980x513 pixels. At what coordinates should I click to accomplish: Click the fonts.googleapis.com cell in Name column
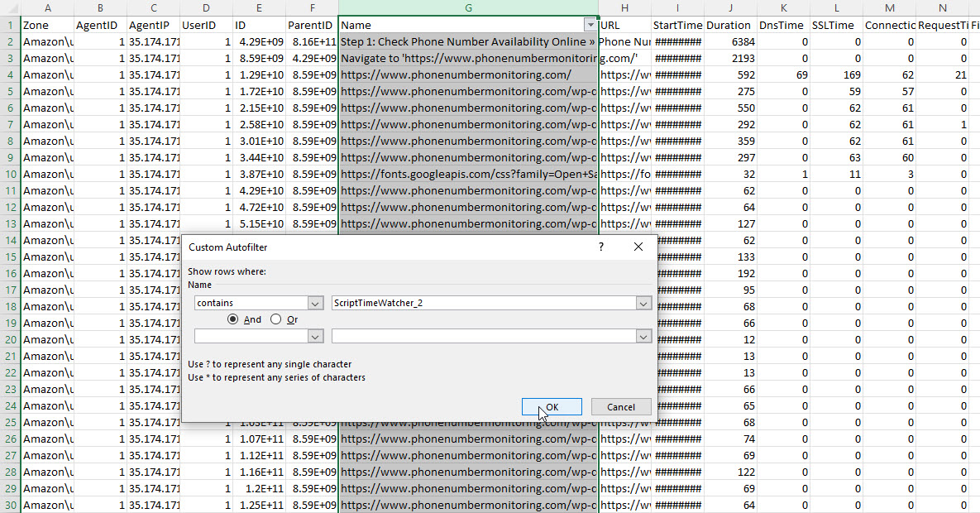[x=468, y=174]
